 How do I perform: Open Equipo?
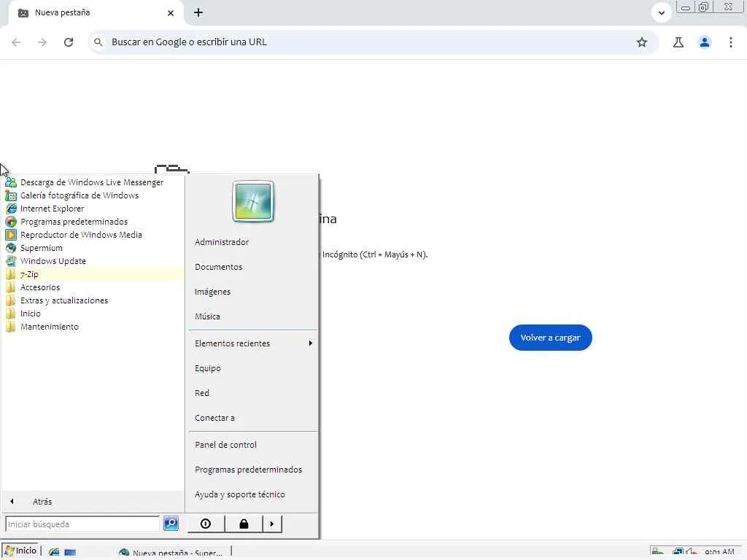tap(208, 368)
